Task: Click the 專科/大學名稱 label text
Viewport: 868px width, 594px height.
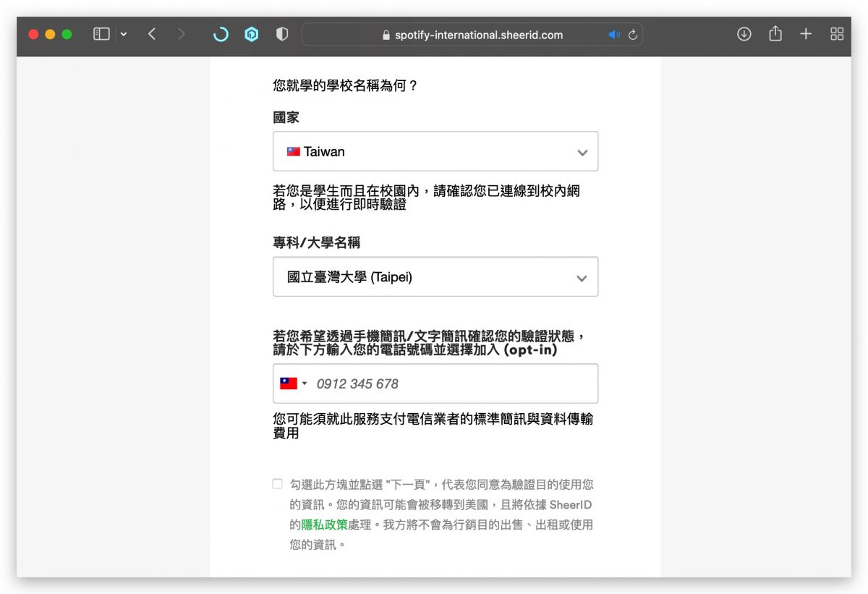Action: point(316,242)
